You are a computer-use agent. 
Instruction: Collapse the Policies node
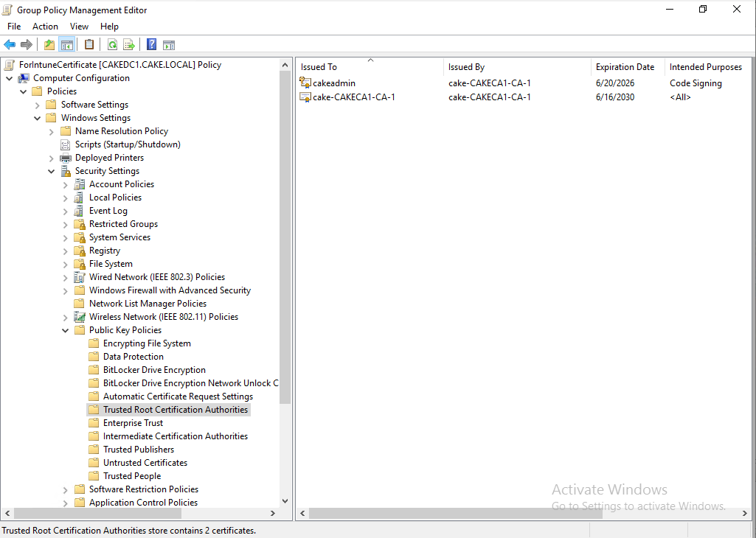click(23, 91)
